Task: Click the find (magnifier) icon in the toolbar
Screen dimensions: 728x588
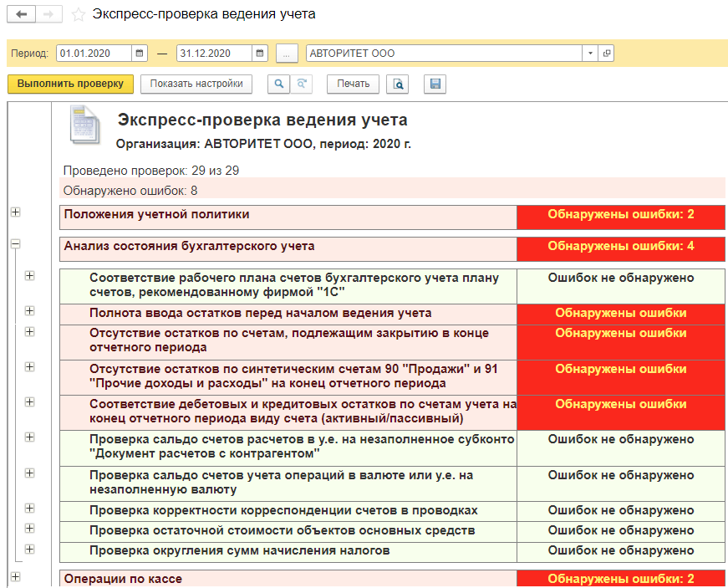Action: tap(278, 84)
